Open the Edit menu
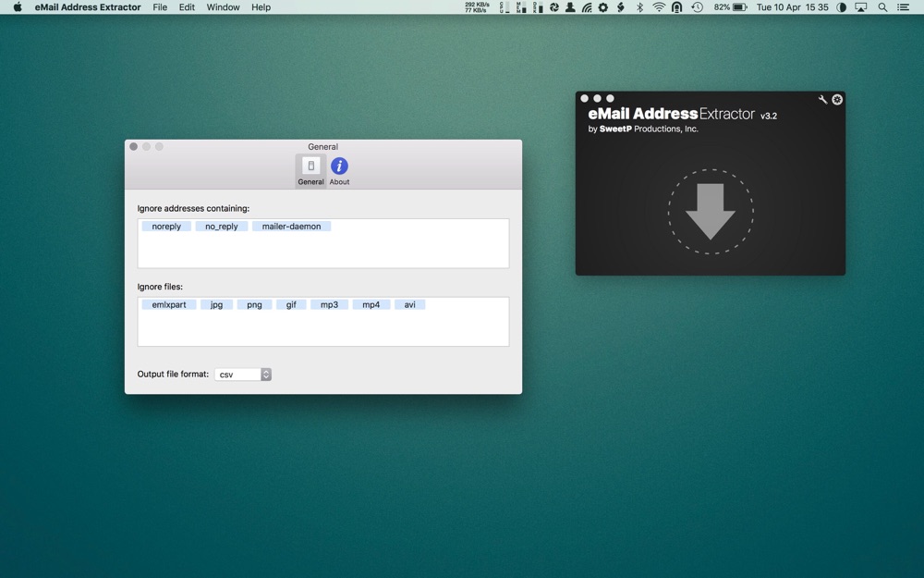 coord(187,7)
